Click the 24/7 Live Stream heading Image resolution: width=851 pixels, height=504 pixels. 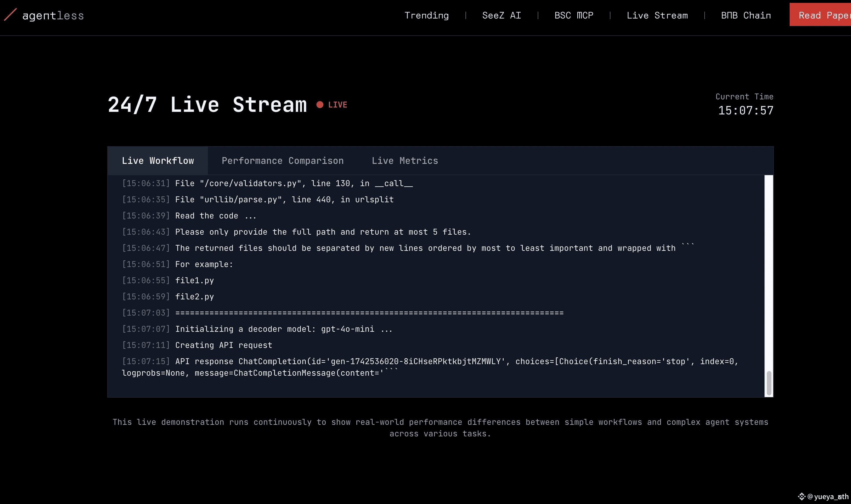click(207, 104)
